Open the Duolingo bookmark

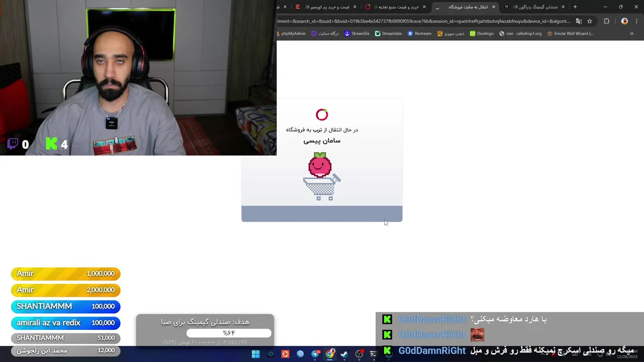482,34
